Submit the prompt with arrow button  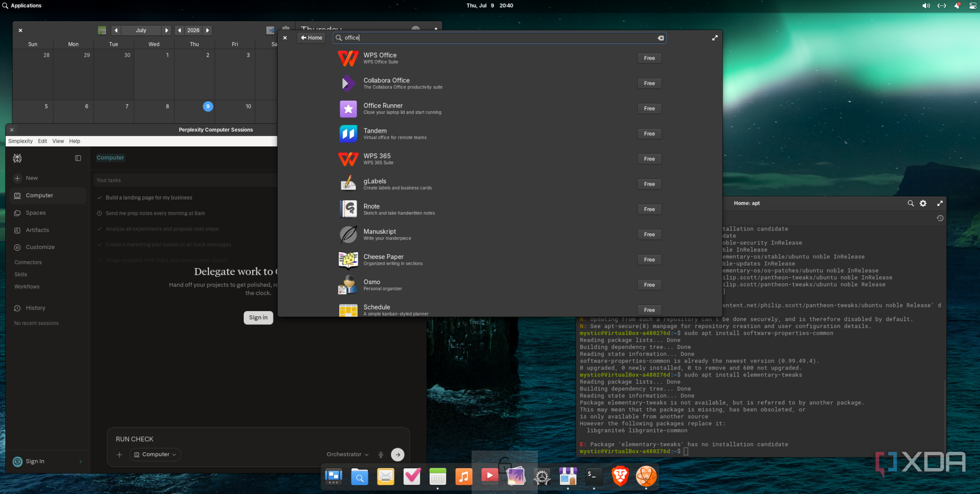398,455
